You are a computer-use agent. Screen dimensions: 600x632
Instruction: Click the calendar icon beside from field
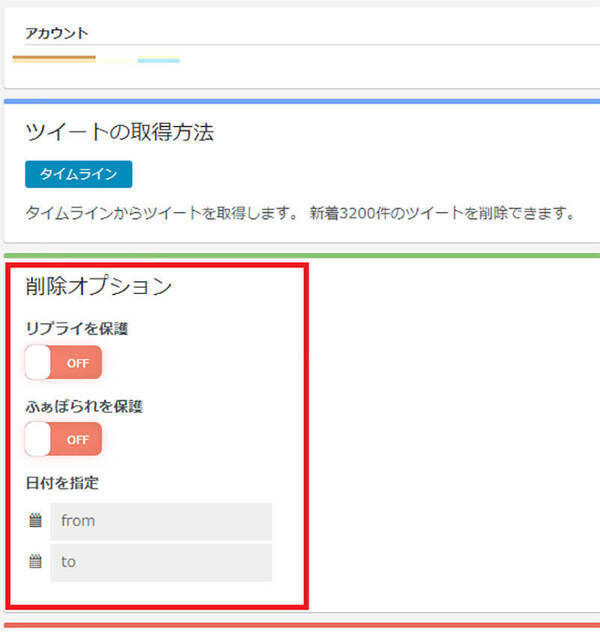35,520
